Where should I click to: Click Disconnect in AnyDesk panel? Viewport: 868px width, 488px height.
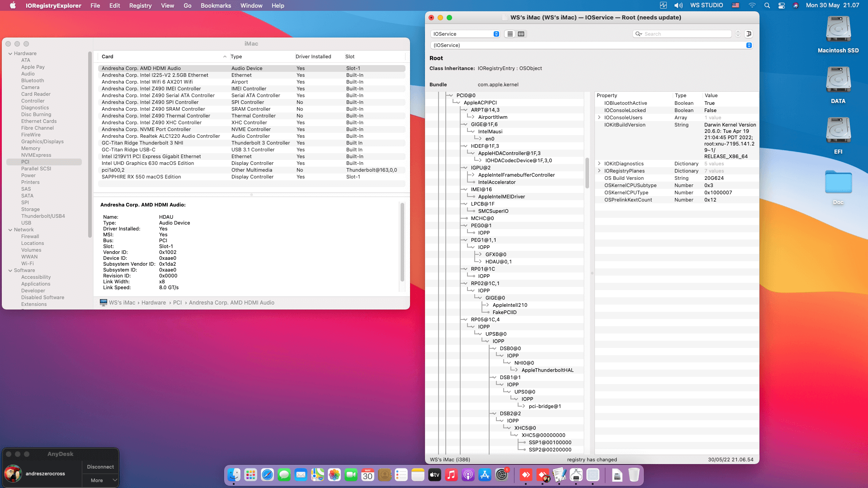point(100,467)
